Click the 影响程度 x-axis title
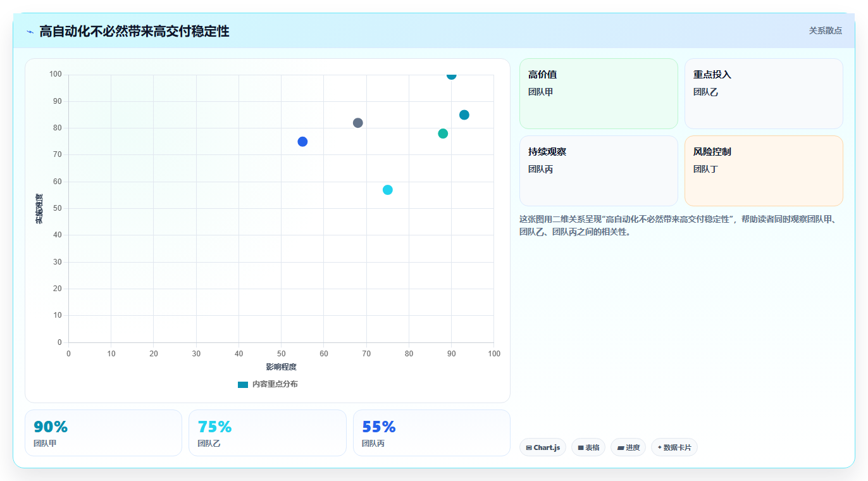This screenshot has width=868, height=481. pyautogui.click(x=281, y=367)
